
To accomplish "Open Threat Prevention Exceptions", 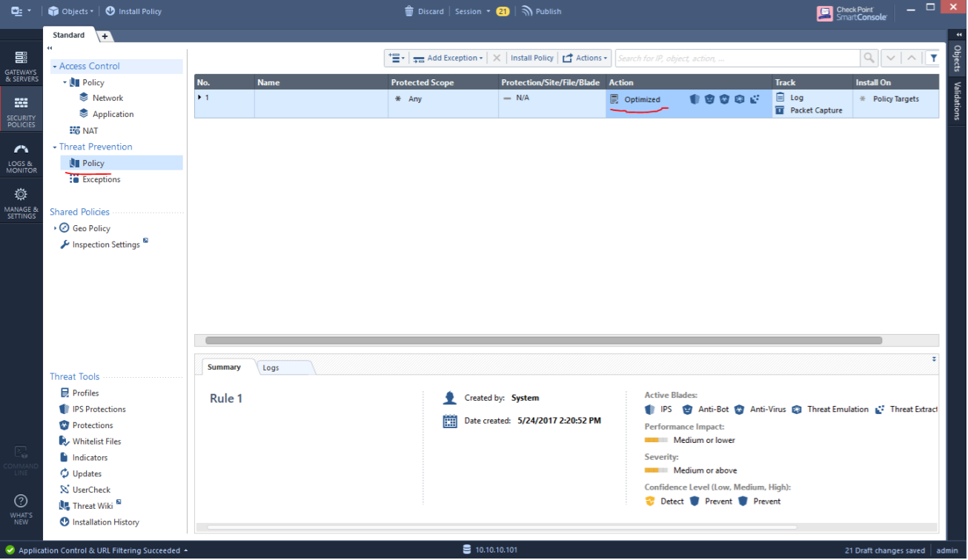I will point(94,179).
